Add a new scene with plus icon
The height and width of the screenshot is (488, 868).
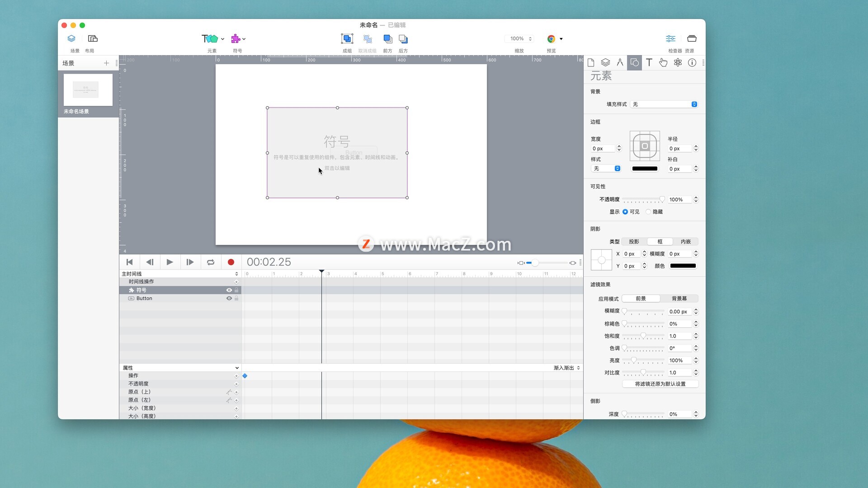tap(106, 63)
